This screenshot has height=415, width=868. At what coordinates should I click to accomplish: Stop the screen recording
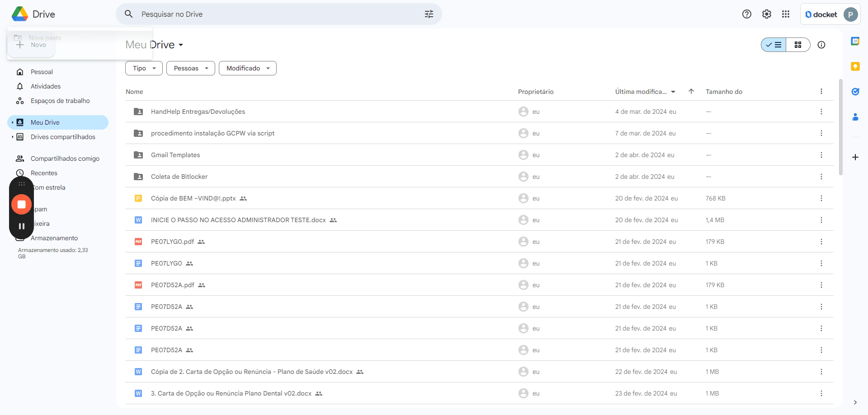[x=21, y=204]
